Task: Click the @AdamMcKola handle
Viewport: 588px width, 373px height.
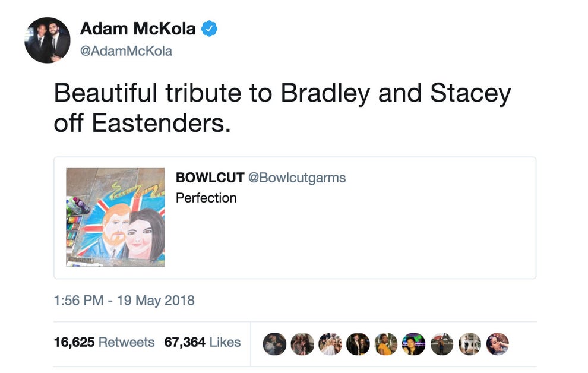Action: click(x=125, y=50)
